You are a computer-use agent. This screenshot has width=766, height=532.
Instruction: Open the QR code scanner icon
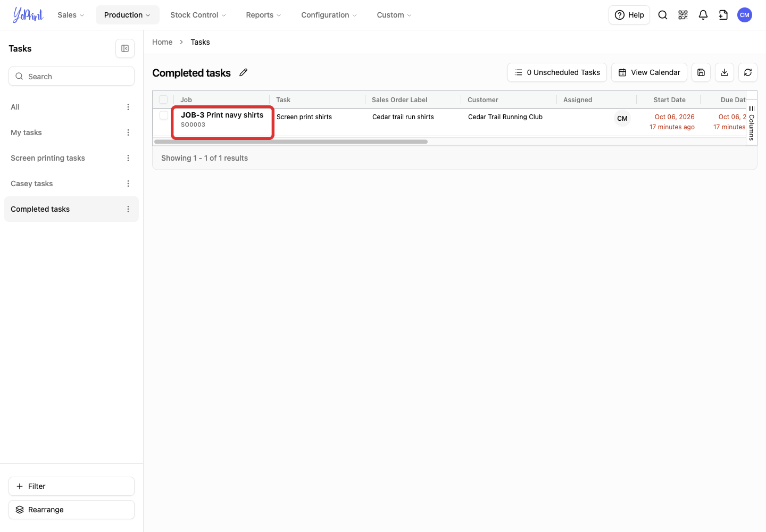(x=683, y=15)
